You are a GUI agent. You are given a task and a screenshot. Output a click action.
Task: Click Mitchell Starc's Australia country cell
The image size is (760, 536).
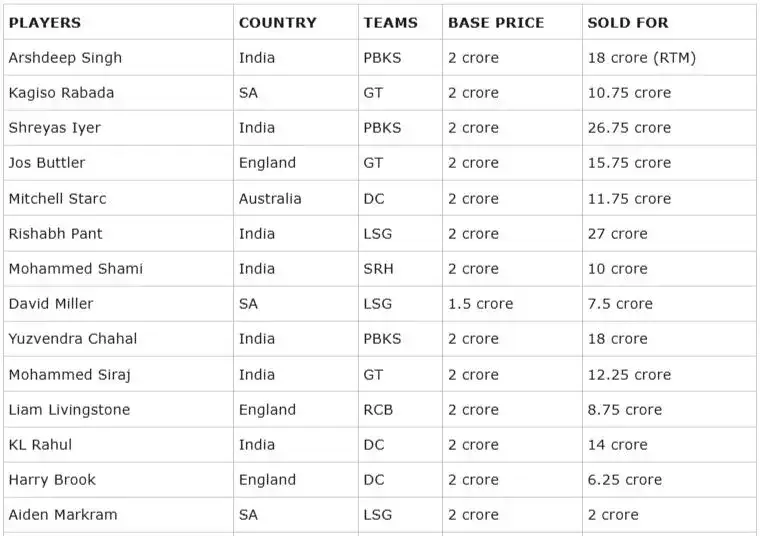tap(270, 199)
